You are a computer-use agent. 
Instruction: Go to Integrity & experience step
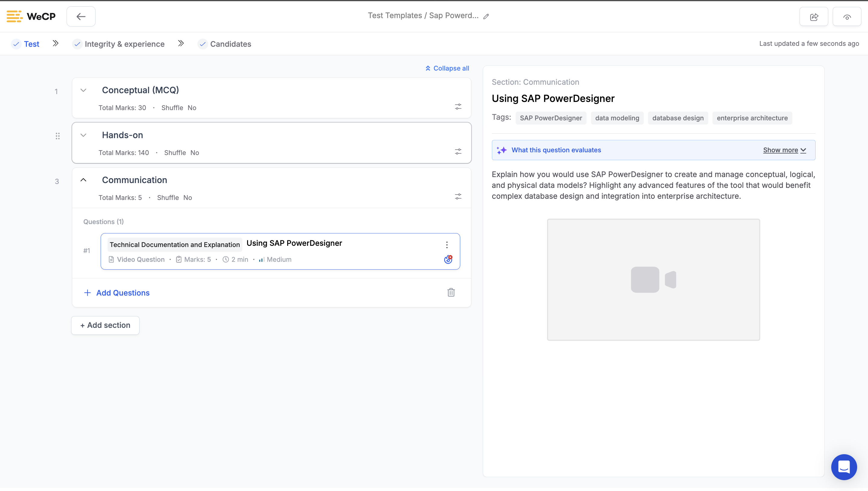pyautogui.click(x=124, y=44)
